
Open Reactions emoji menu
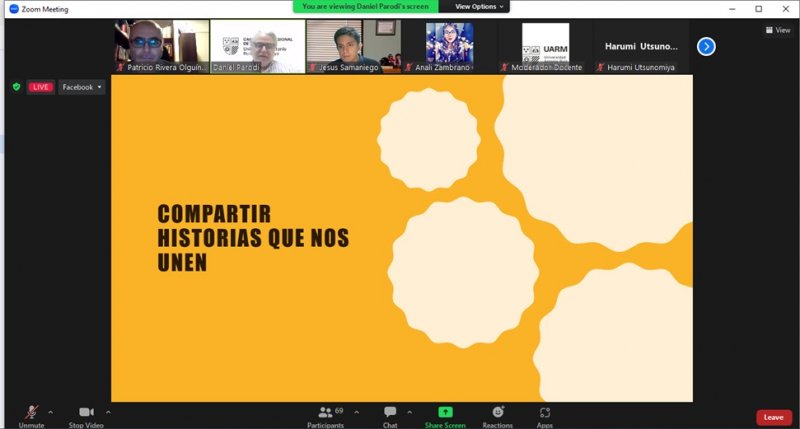pos(497,413)
